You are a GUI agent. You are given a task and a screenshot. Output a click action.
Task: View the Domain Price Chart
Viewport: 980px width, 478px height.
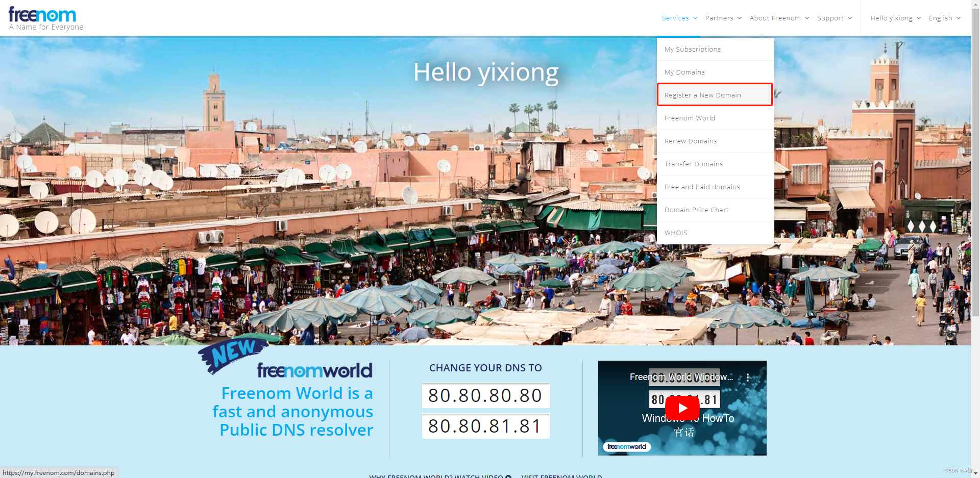coord(715,210)
